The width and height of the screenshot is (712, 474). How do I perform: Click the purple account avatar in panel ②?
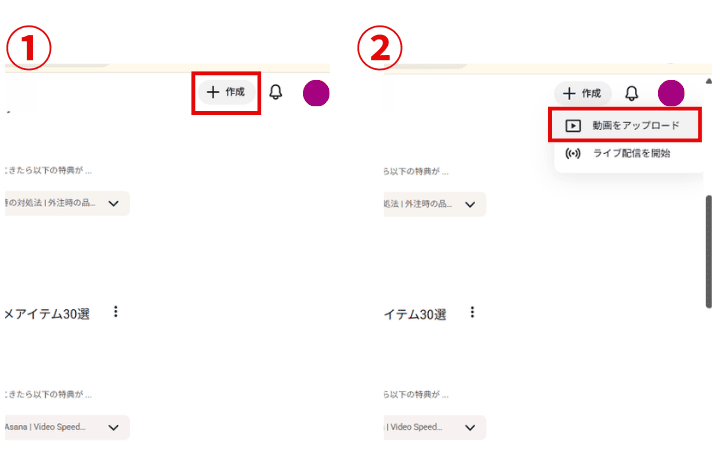(671, 93)
